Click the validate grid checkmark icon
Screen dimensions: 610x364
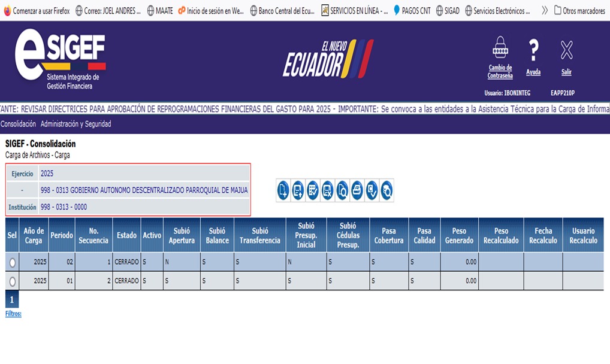click(313, 190)
